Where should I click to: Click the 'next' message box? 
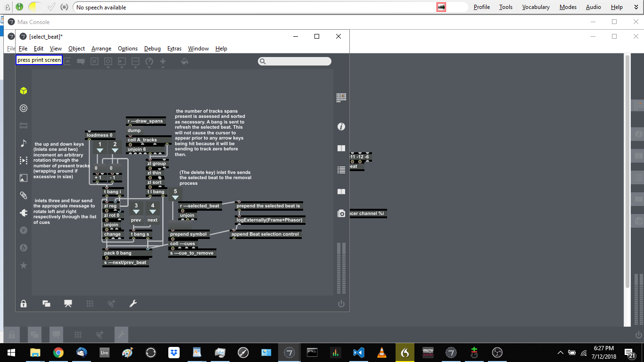click(152, 220)
